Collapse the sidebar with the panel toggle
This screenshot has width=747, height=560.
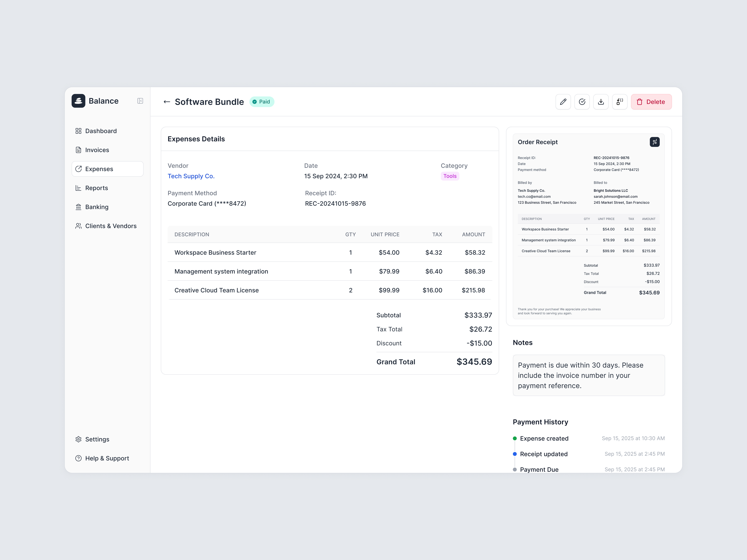(x=140, y=101)
